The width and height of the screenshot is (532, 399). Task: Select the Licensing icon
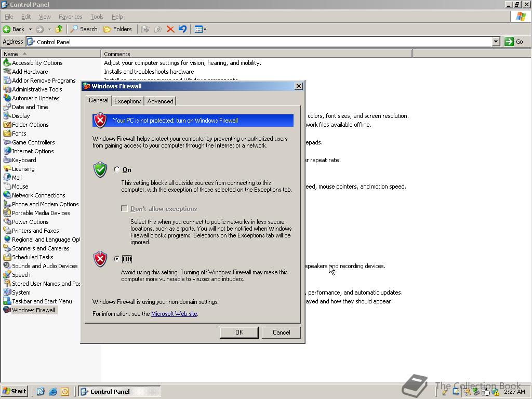[x=7, y=169]
